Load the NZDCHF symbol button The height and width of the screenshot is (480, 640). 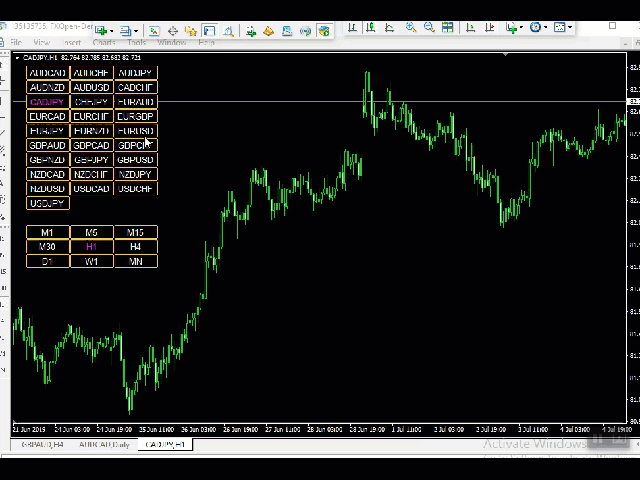[91, 174]
